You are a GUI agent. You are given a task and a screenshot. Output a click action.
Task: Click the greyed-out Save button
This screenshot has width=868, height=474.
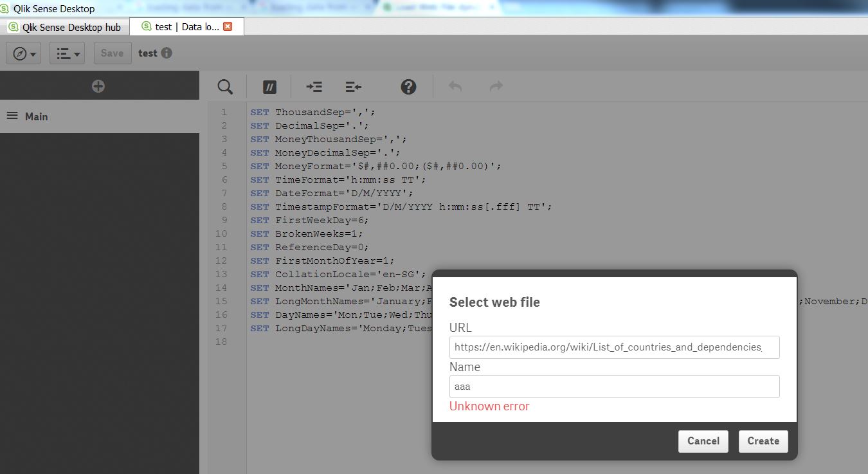(x=113, y=53)
